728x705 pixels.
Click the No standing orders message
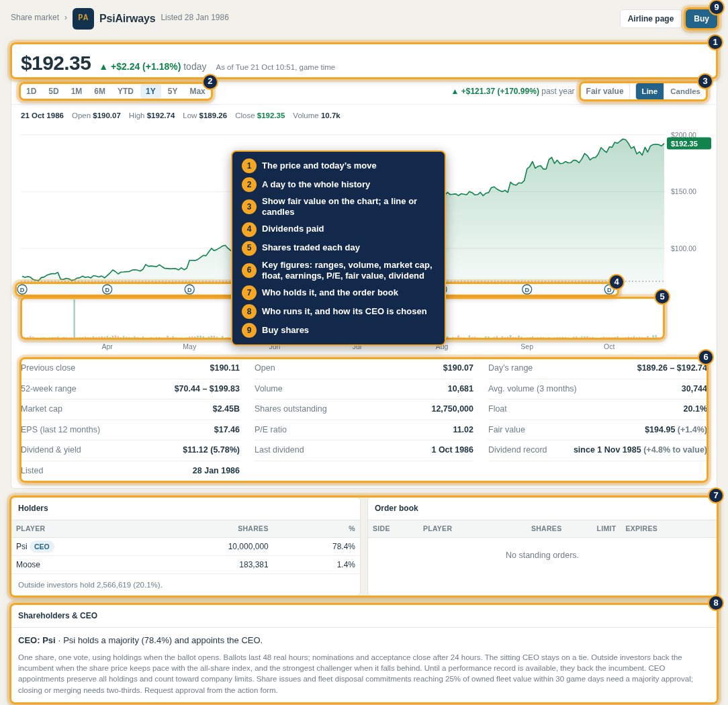(542, 555)
